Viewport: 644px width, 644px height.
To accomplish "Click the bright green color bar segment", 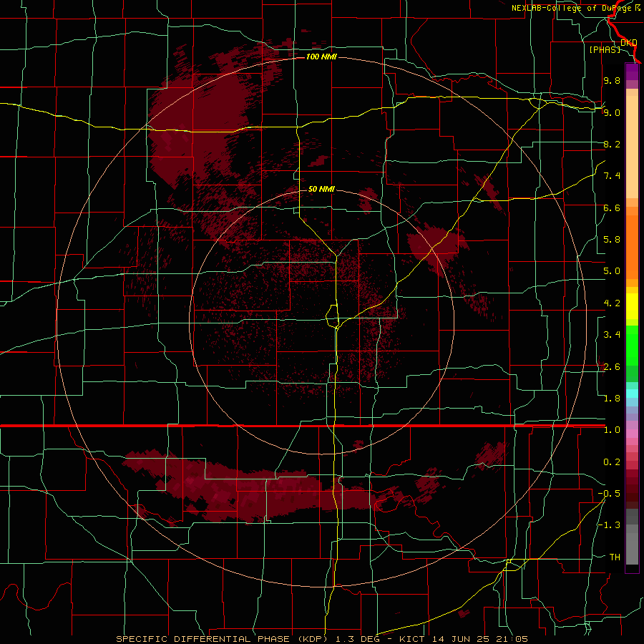I will (x=632, y=346).
